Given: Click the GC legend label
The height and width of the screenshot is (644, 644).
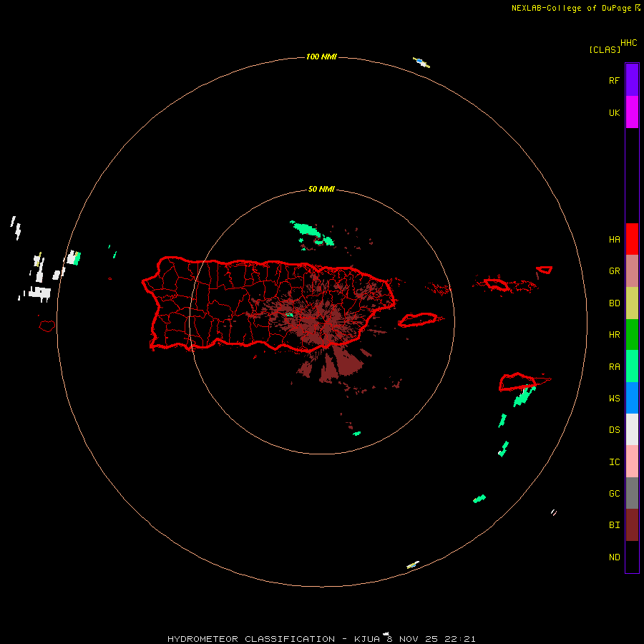Looking at the screenshot, I should [614, 493].
